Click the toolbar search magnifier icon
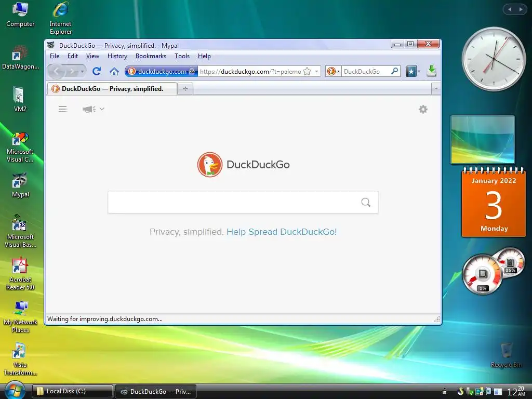This screenshot has width=532, height=399. [395, 71]
